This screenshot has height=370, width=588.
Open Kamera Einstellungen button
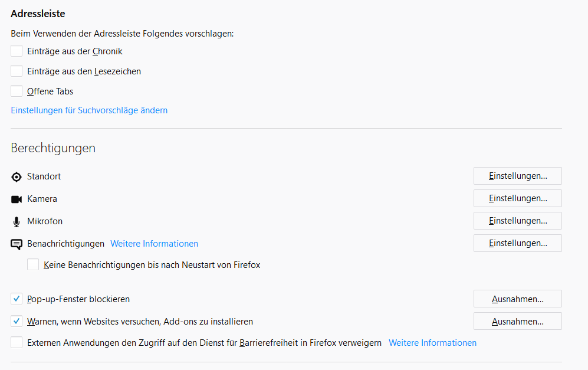[x=517, y=198]
